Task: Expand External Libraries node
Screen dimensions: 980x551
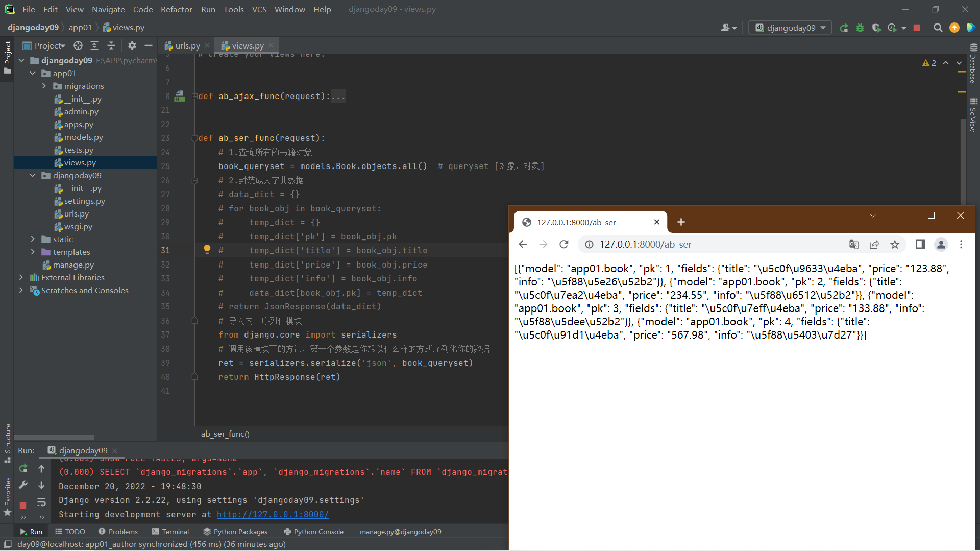Action: coord(21,278)
